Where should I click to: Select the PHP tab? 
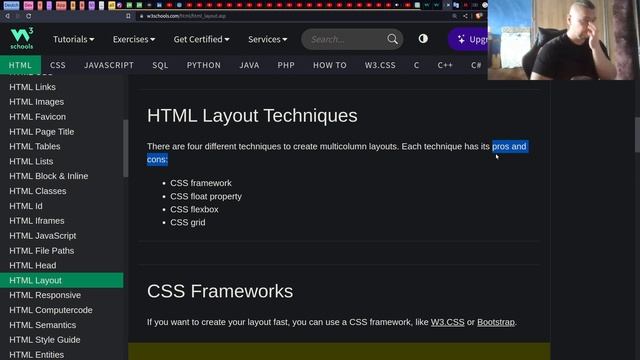tap(286, 65)
